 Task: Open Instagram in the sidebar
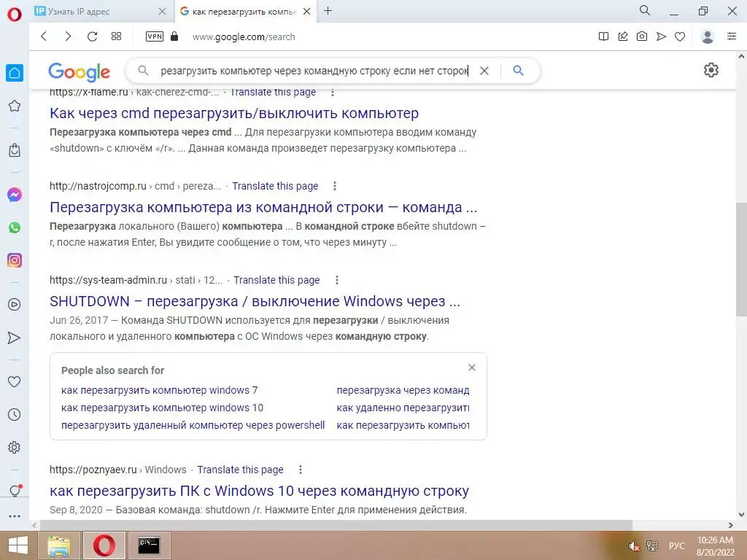coord(15,260)
